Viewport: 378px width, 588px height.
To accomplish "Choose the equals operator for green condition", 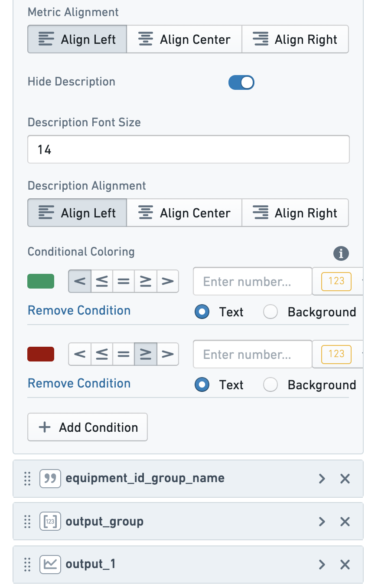I will tap(124, 281).
